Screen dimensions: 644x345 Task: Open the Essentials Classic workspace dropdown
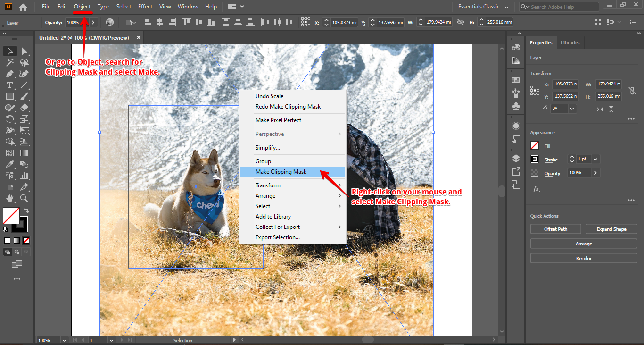pyautogui.click(x=484, y=7)
